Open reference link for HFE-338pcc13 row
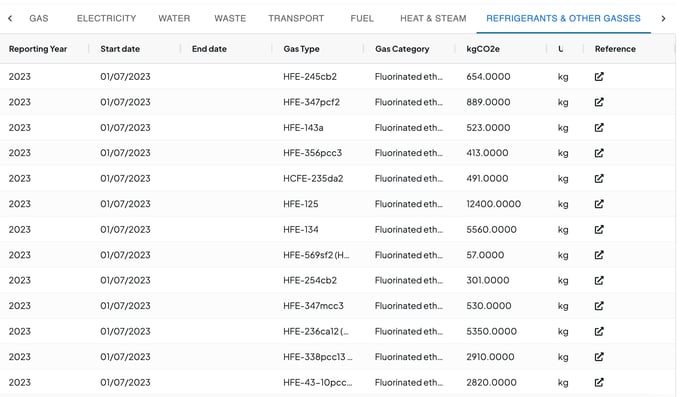 [599, 357]
